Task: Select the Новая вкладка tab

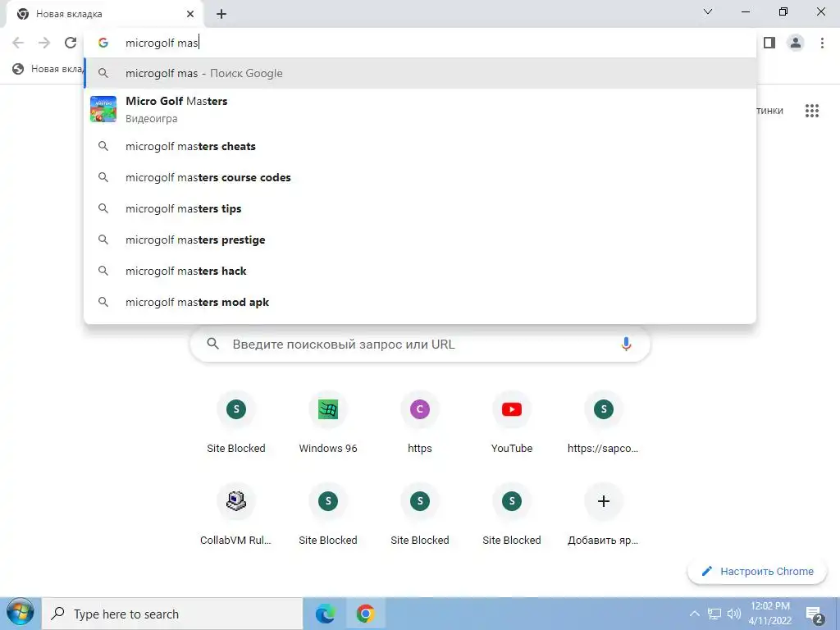Action: click(x=104, y=14)
